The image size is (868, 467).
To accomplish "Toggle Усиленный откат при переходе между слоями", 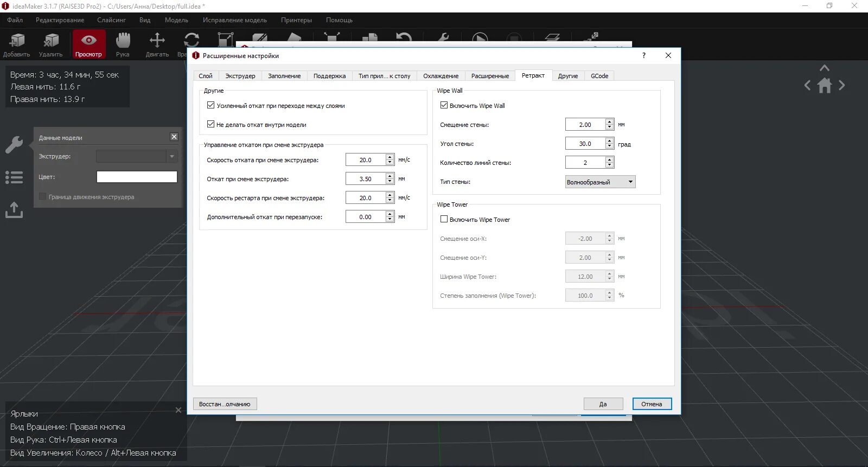I will (210, 105).
